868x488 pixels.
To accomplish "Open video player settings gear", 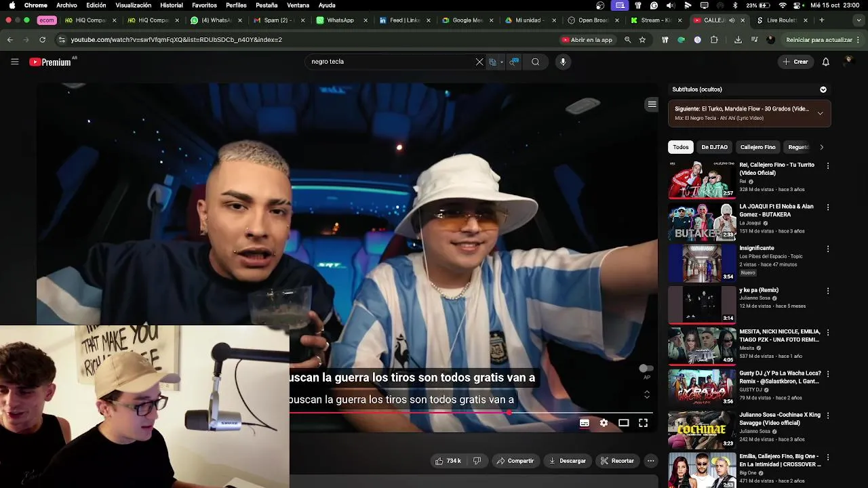I will tap(604, 423).
